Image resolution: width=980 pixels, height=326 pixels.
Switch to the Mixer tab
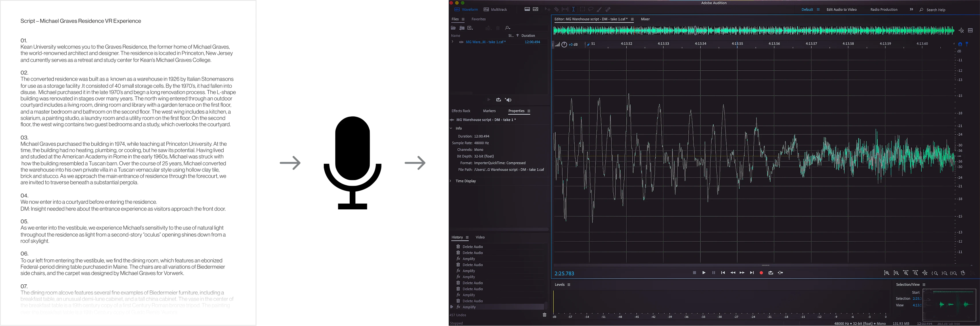tap(645, 19)
